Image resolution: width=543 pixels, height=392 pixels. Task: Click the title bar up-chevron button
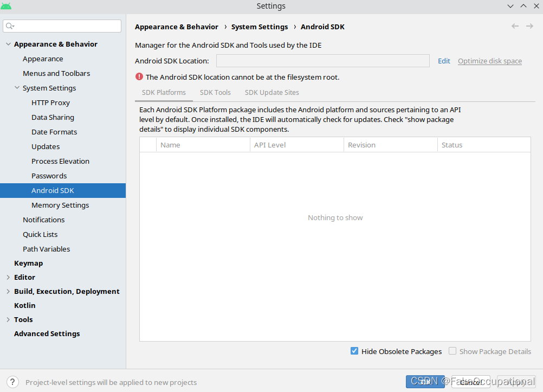point(523,6)
